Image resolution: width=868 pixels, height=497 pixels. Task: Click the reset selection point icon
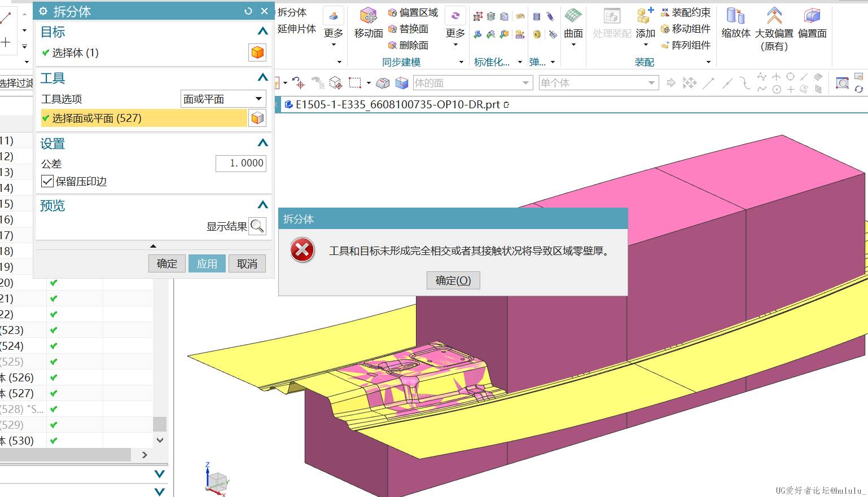tap(299, 83)
